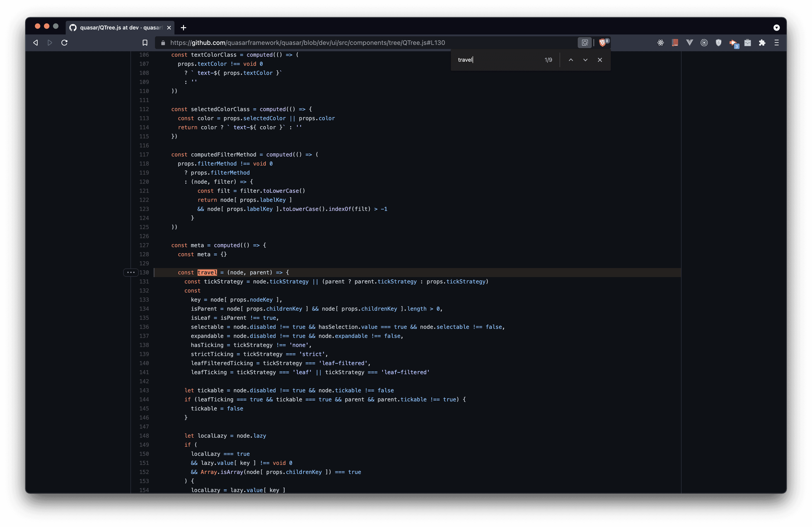Viewport: 812px width, 527px height.
Task: Jump to previous find match
Action: (571, 60)
